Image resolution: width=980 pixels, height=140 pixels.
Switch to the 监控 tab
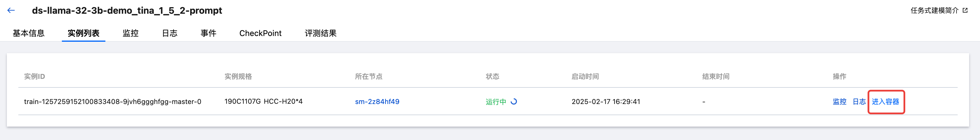tap(131, 33)
